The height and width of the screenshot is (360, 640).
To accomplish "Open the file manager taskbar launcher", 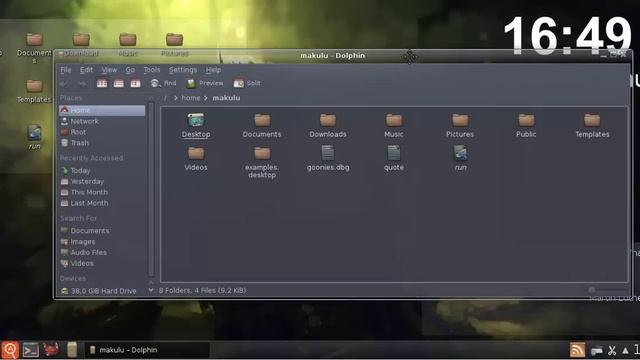I will pyautogui.click(x=72, y=350).
